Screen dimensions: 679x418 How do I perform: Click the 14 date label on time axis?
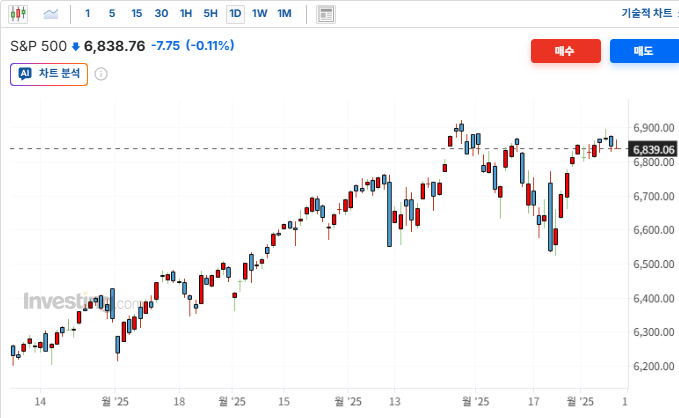coord(40,402)
